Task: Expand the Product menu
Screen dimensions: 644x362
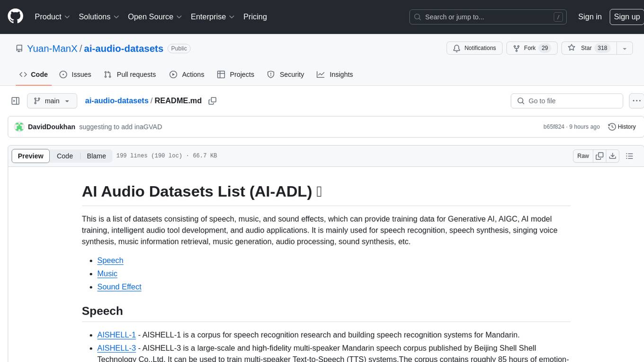Action: [52, 17]
